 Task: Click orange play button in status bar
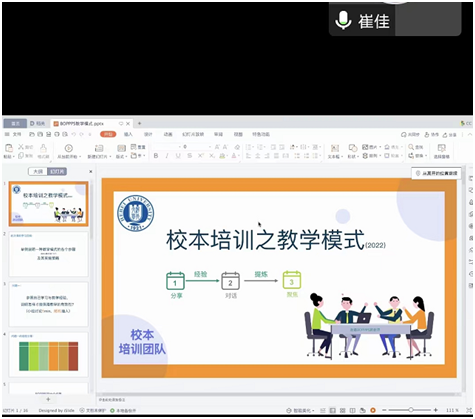pos(373,410)
